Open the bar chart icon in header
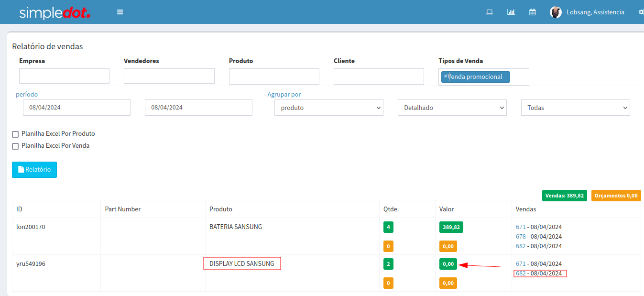Image resolution: width=644 pixels, height=296 pixels. pyautogui.click(x=511, y=12)
